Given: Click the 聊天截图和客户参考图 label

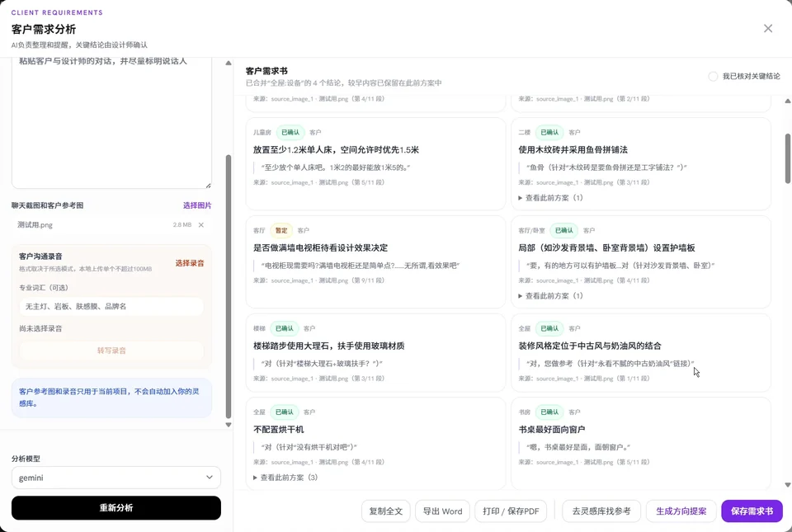Looking at the screenshot, I should tap(48, 205).
